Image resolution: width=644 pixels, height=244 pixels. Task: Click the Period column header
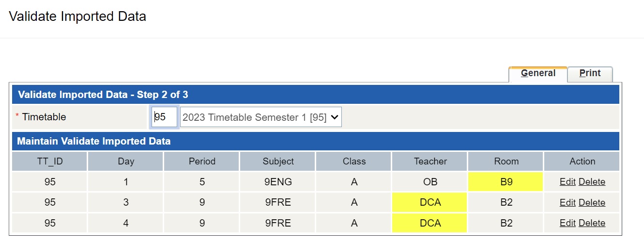click(202, 162)
